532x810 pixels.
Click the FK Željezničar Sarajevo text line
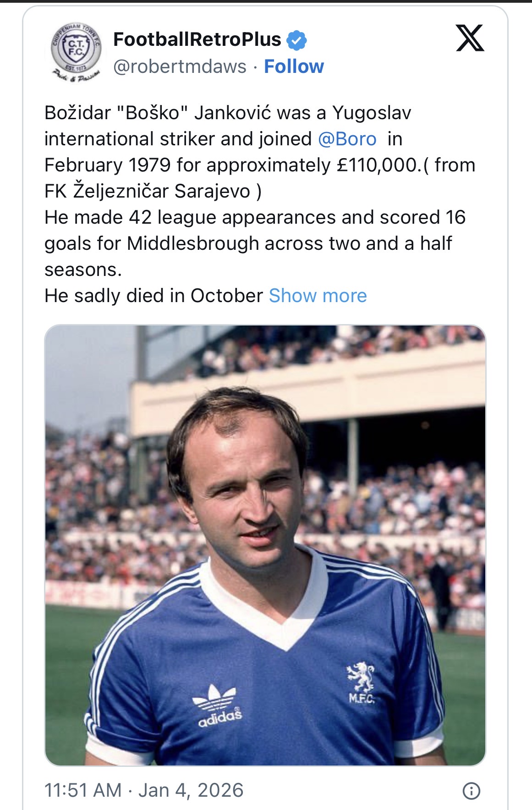point(153,191)
